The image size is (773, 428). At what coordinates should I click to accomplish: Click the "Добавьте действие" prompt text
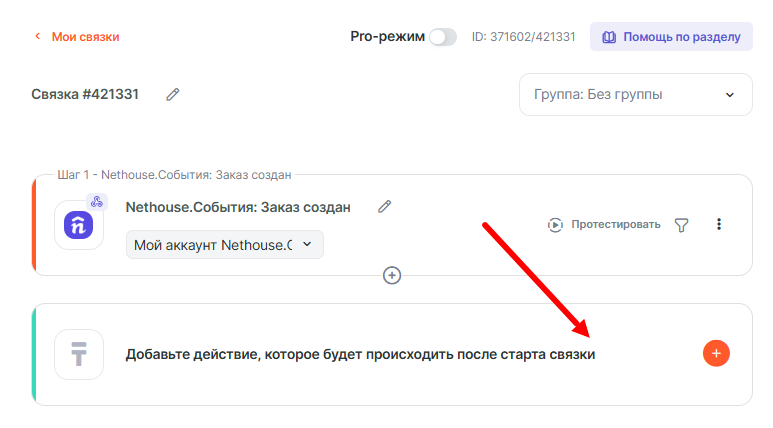[x=360, y=355]
